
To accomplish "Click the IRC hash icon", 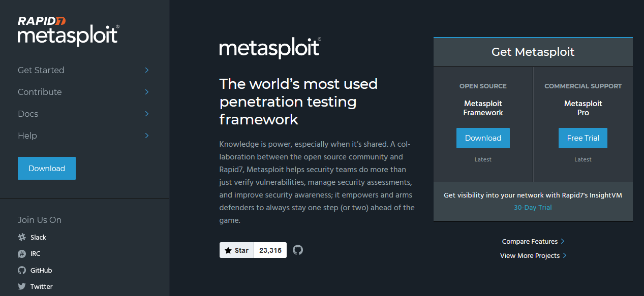I will click(22, 253).
